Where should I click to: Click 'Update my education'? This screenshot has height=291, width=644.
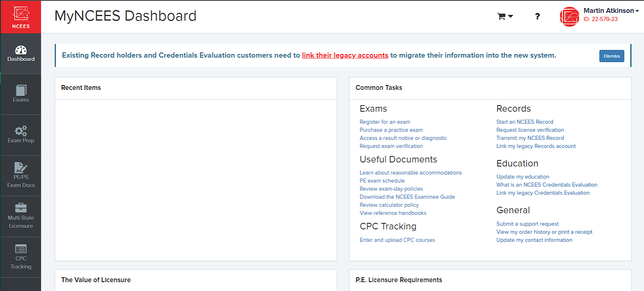tap(523, 177)
